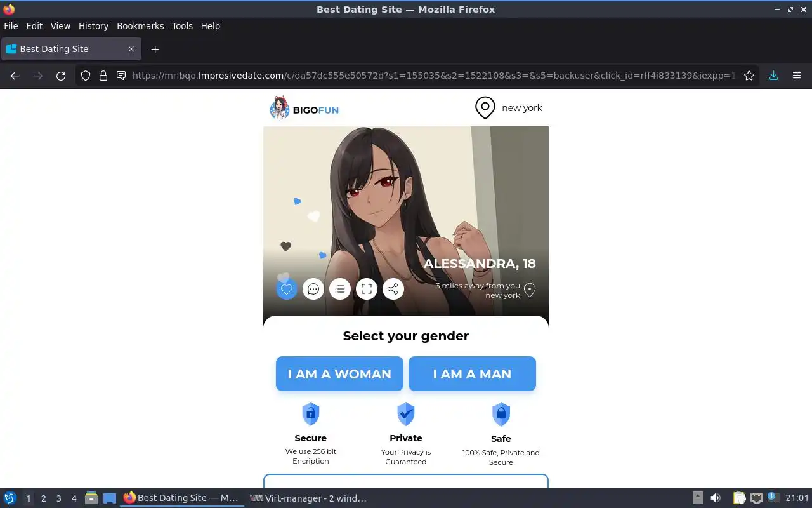
Task: Open the volume control in system tray
Action: click(x=716, y=498)
